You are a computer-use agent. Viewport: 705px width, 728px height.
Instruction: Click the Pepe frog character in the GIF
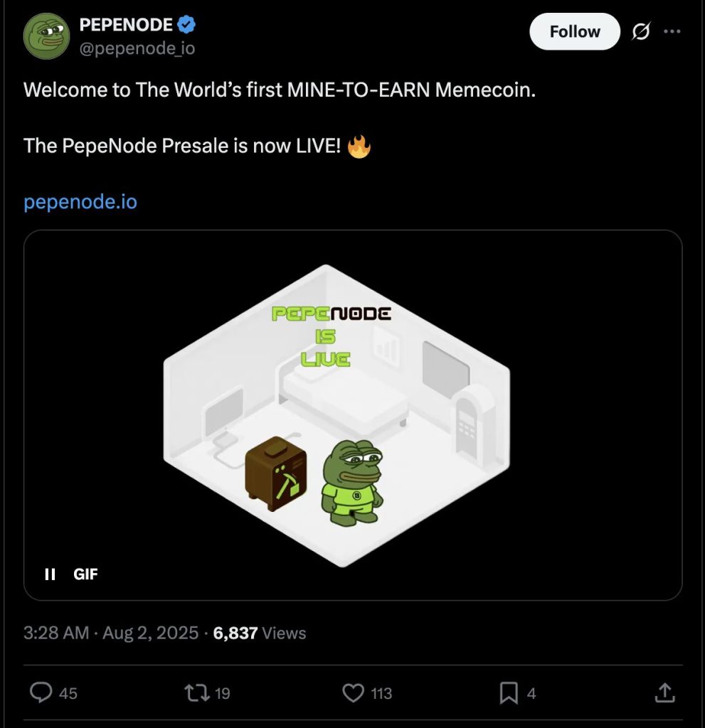point(352,481)
